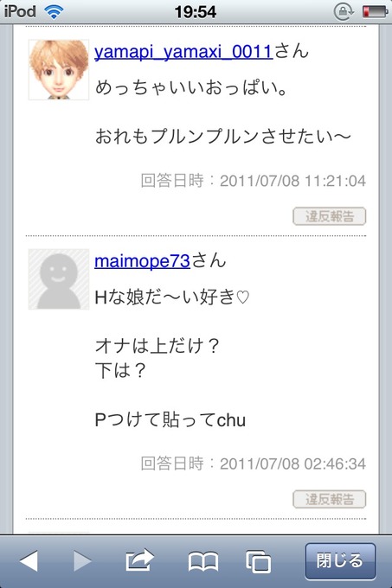Open the share action icon
The width and height of the screenshot is (392, 588).
(139, 559)
